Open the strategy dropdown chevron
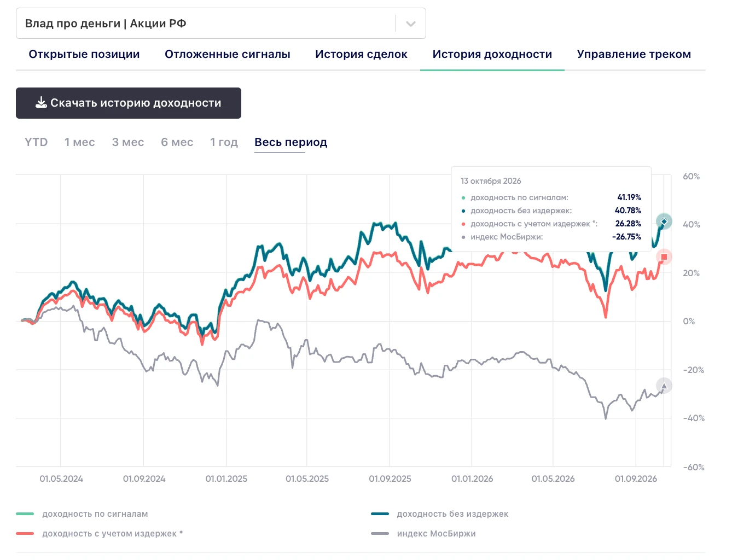The image size is (732, 560). (x=411, y=24)
